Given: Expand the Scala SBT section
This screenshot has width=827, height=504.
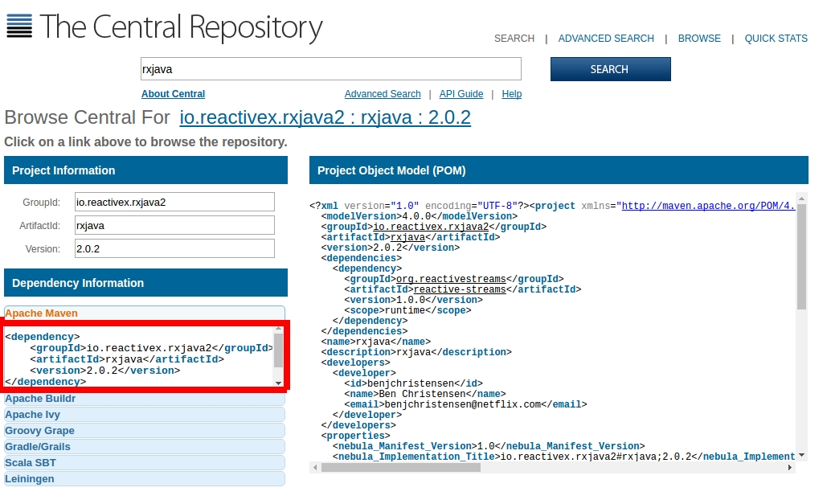Looking at the screenshot, I should click(x=145, y=463).
